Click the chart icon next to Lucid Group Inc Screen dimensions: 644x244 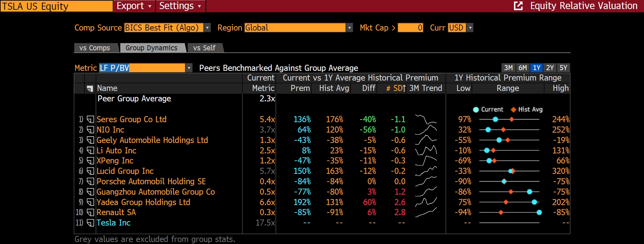click(90, 171)
